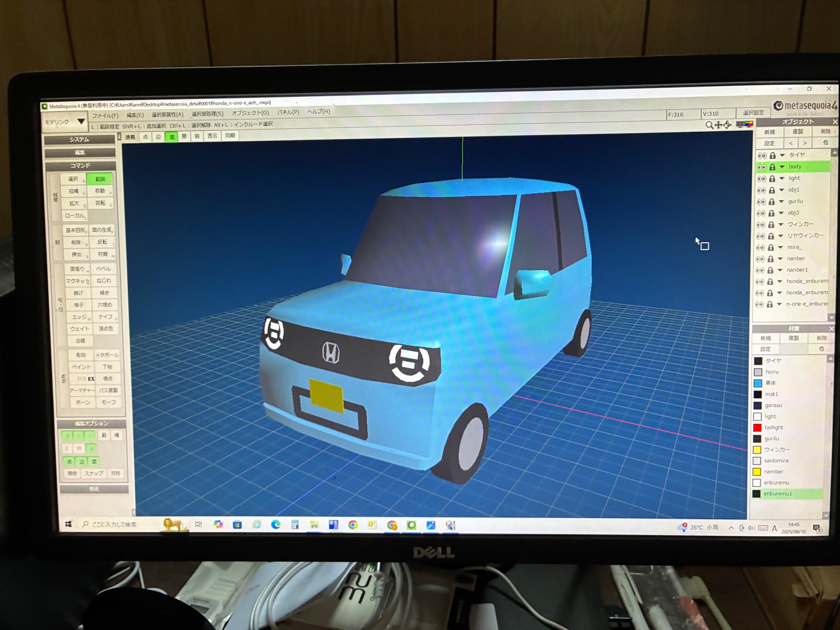Image resolution: width=840 pixels, height=630 pixels.
Task: Toggle スナップ snap edit option
Action: (93, 473)
